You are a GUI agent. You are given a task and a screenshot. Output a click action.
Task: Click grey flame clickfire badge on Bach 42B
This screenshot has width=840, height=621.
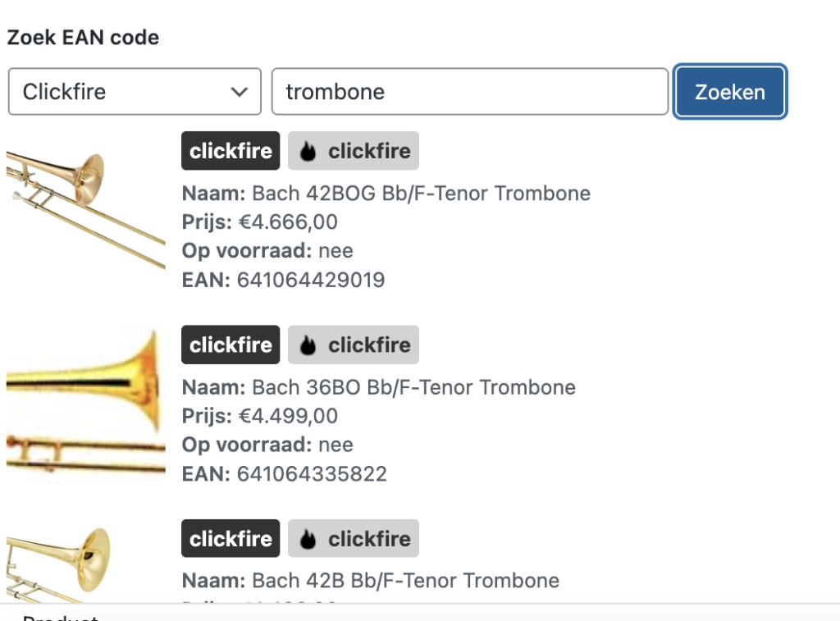[x=354, y=538]
